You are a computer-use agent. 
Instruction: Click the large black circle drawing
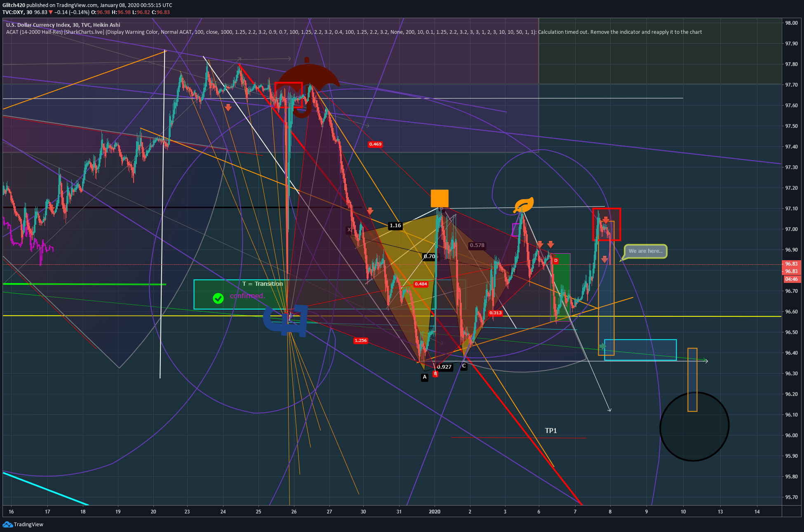click(694, 426)
